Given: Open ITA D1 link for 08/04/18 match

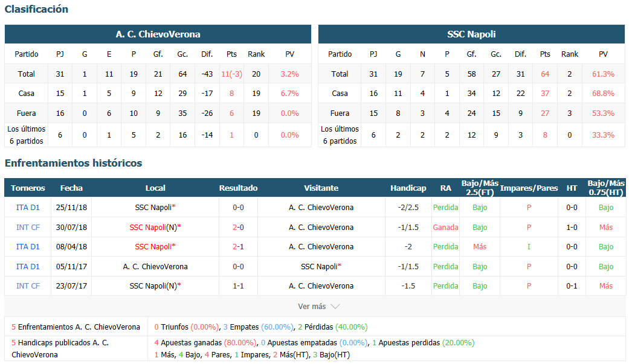Looking at the screenshot, I should (28, 246).
